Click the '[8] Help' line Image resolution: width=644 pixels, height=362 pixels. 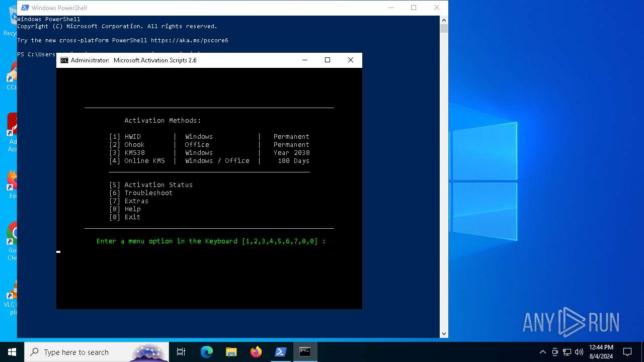(x=125, y=209)
